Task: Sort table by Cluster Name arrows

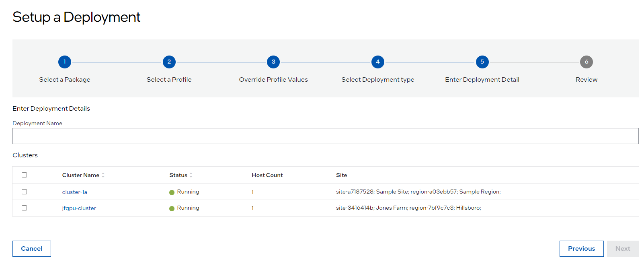Action: [x=103, y=175]
